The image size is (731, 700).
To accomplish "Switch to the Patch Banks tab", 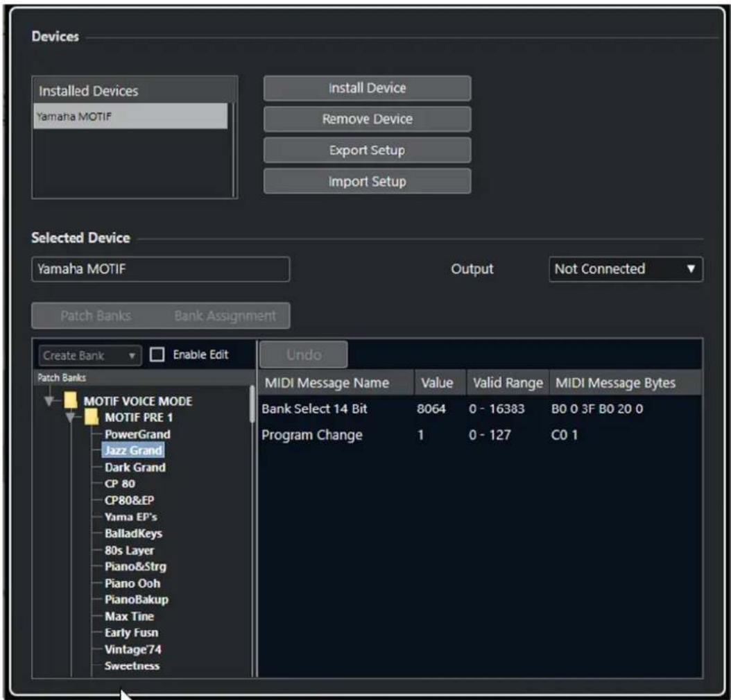I will click(x=96, y=316).
